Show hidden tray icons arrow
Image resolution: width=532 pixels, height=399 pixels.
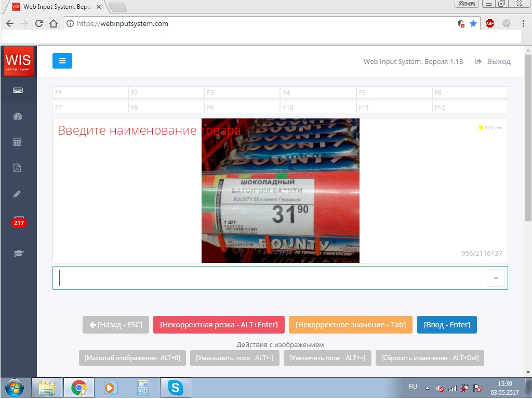[427, 389]
